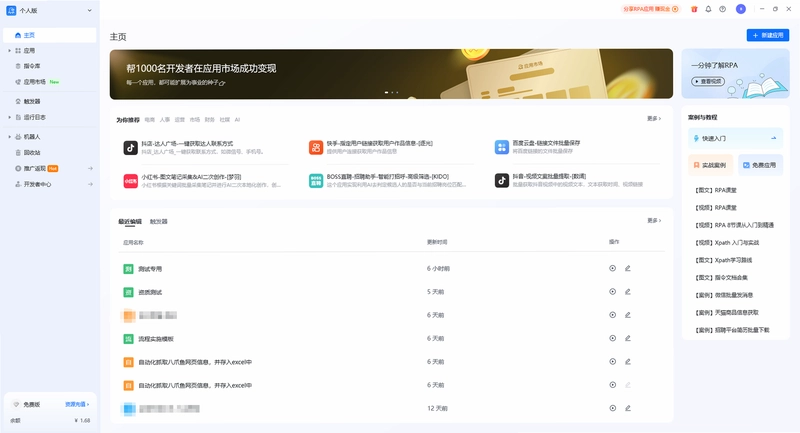The height and width of the screenshot is (433, 800).
Task: Expand the 应用 tree item in sidebar
Action: coord(9,50)
